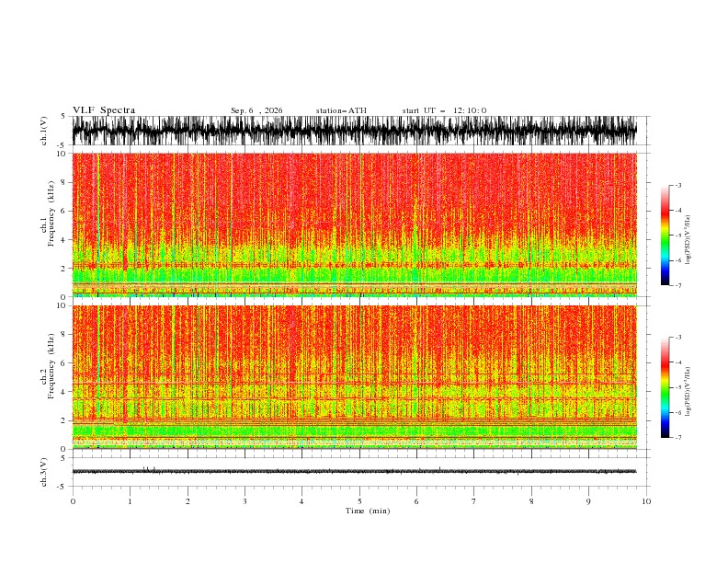Click the -7 label on lower colorbar
Screen dimensions: 728x563
pyautogui.click(x=678, y=438)
